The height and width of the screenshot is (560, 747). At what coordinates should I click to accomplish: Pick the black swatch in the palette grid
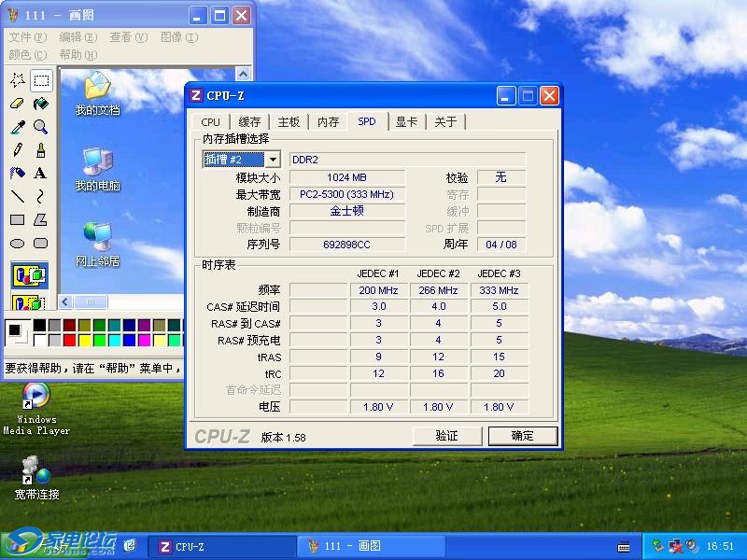(39, 325)
